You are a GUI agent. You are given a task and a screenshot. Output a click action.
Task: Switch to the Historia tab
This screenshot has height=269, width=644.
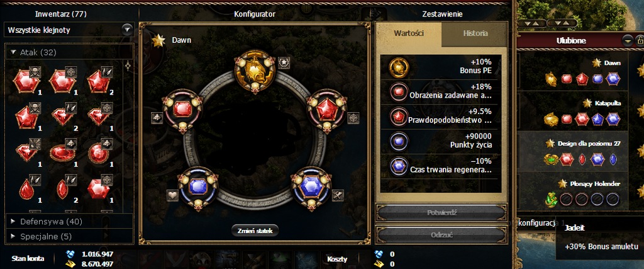[475, 34]
